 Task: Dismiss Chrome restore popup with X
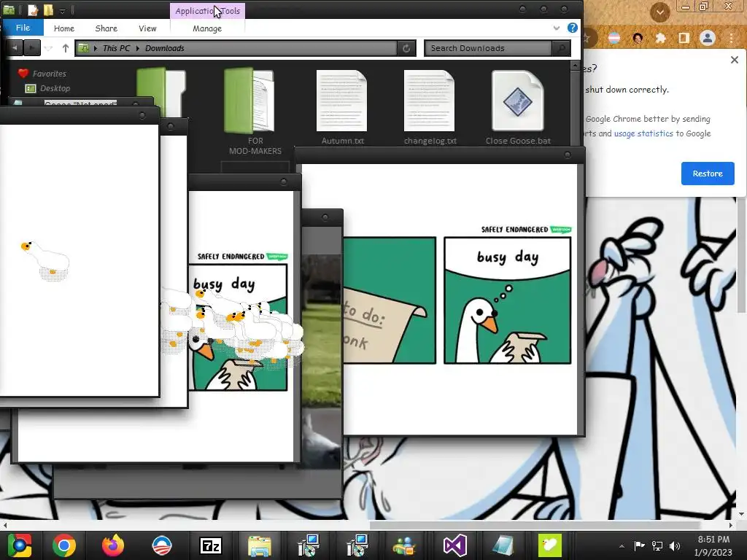tap(734, 60)
